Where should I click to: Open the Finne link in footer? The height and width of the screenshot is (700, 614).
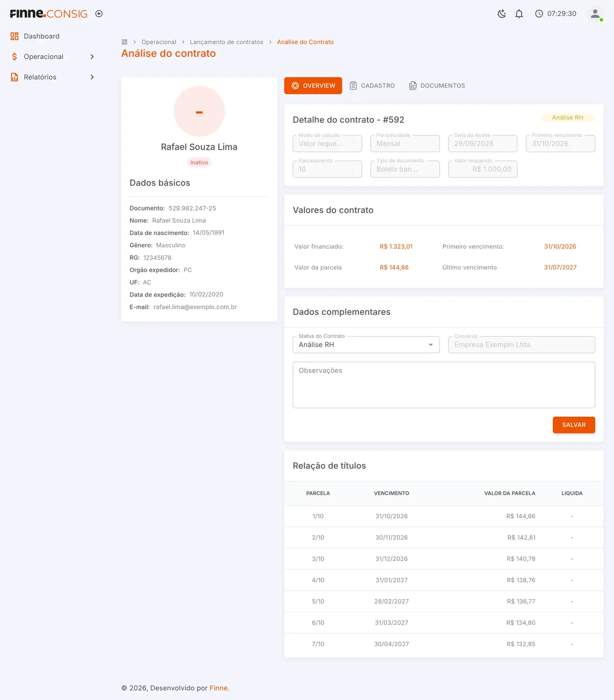[x=219, y=688]
